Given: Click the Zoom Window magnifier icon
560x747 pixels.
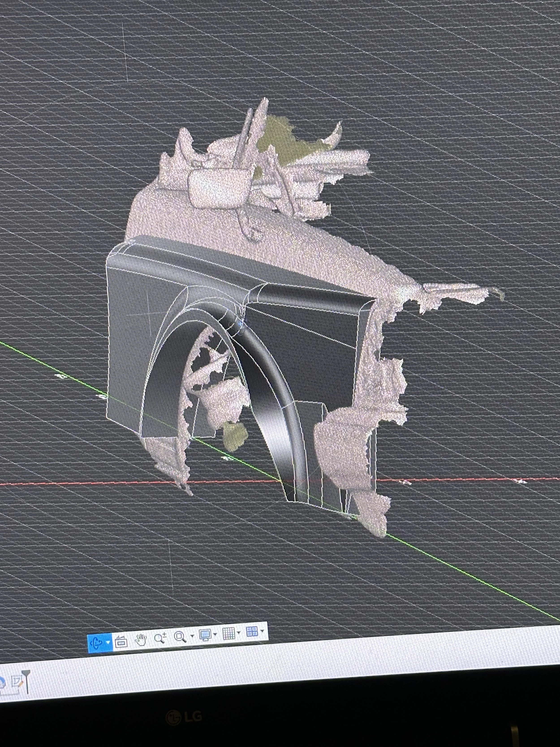Looking at the screenshot, I should tap(180, 637).
